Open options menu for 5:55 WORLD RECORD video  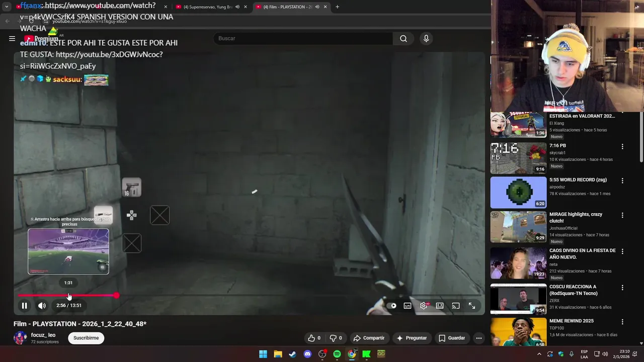click(x=622, y=180)
